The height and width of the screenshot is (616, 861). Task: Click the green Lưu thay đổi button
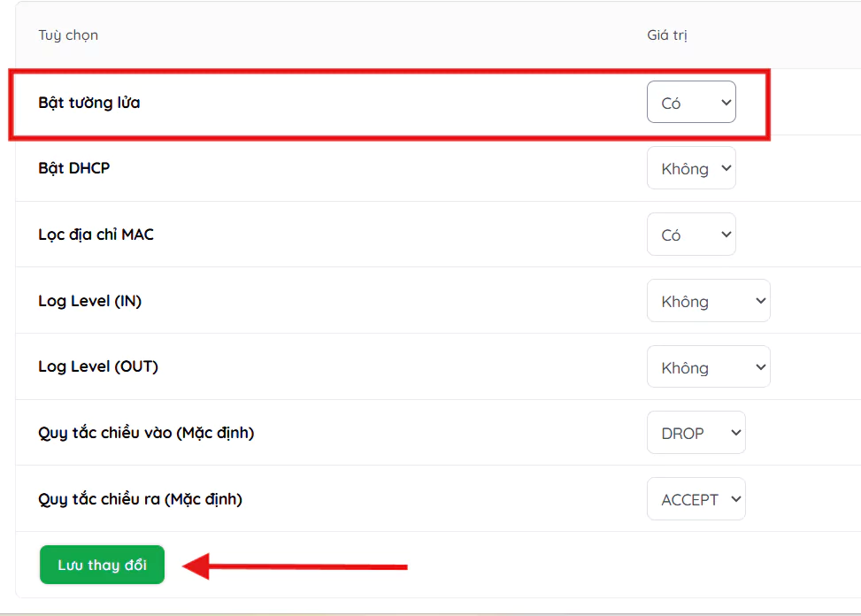click(102, 565)
